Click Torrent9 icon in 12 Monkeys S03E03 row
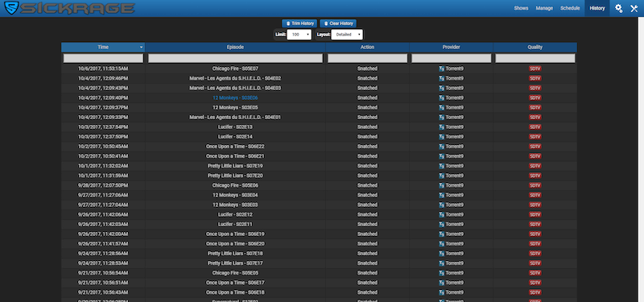 441,205
